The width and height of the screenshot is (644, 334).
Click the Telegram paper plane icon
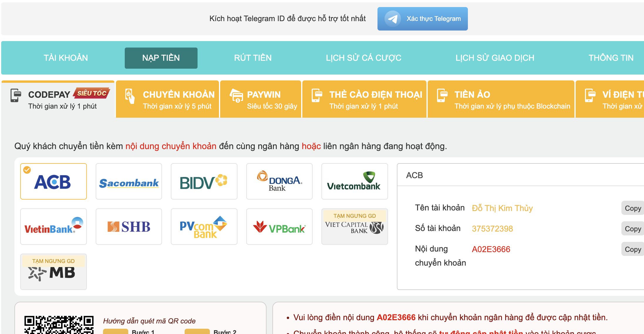(x=393, y=18)
